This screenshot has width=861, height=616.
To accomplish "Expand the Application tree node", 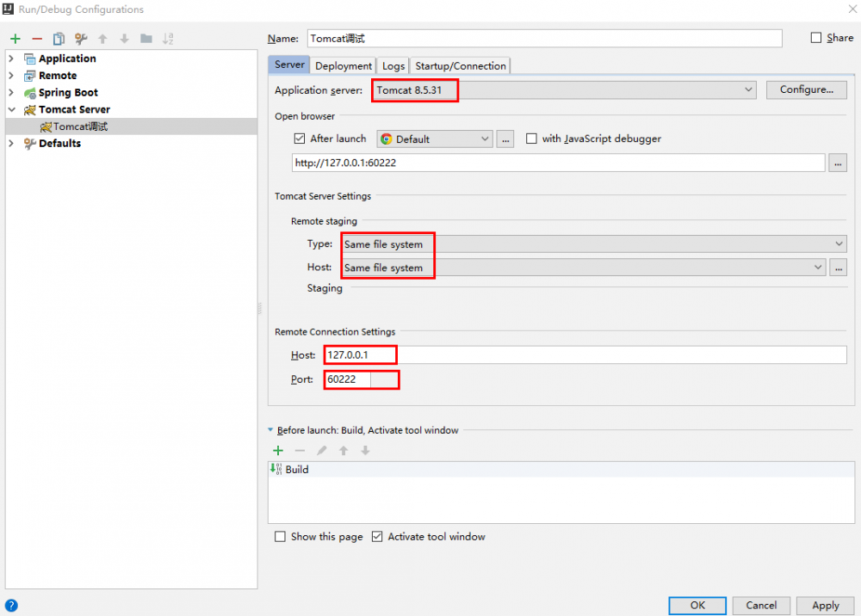I will (11, 59).
